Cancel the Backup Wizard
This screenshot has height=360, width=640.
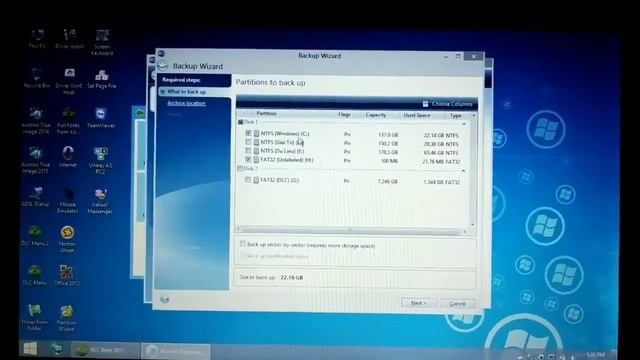457,304
